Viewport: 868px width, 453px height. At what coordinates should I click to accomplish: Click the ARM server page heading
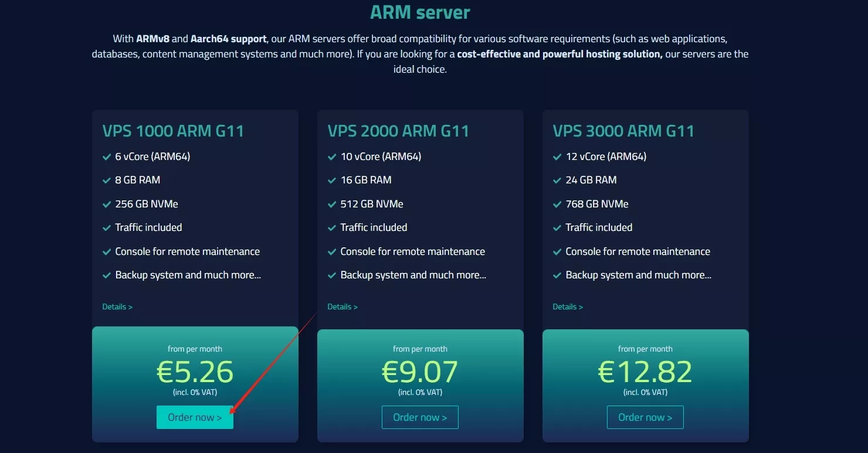coord(420,12)
